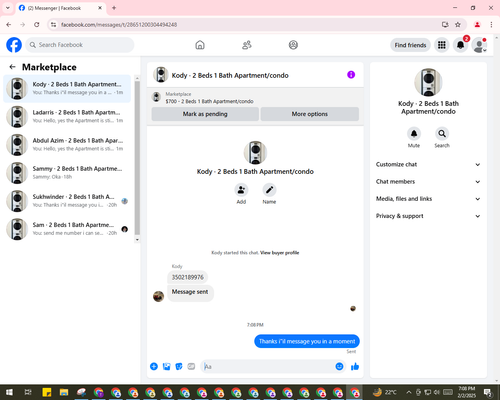Go back in browser history
This screenshot has width=500, height=400.
click(x=9, y=24)
